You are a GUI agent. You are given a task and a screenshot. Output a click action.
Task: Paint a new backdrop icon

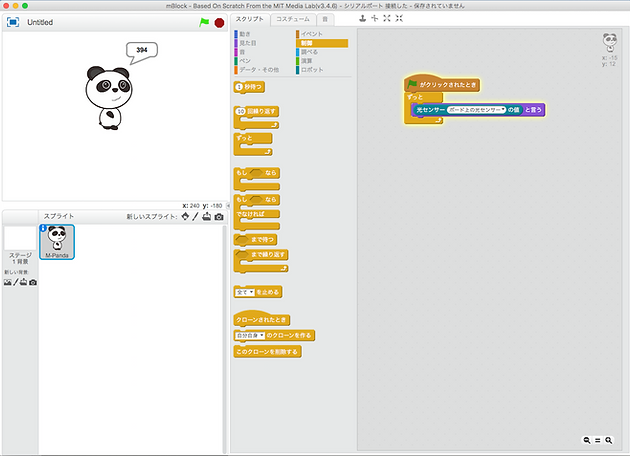point(16,282)
